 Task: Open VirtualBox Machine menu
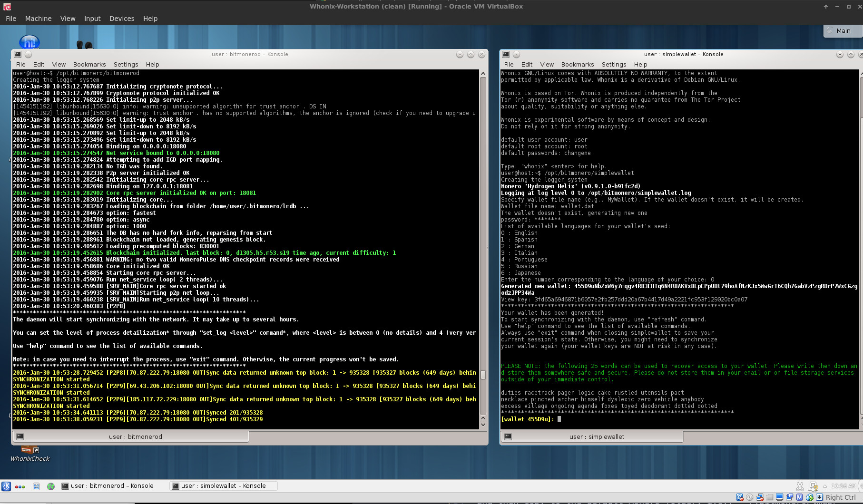[38, 19]
